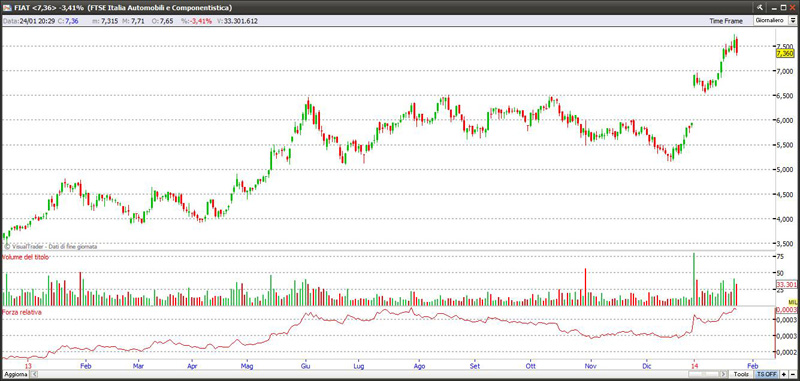Click the 13 year marker on time axis
Image resolution: width=800 pixels, height=381 pixels.
28,366
